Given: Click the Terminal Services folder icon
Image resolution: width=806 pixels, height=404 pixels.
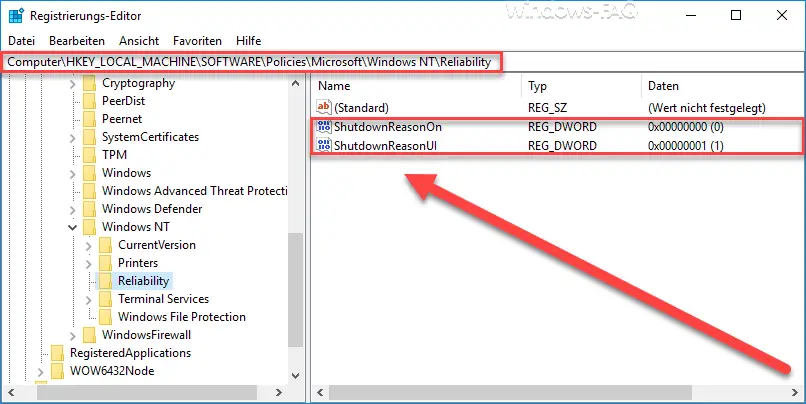Looking at the screenshot, I should pyautogui.click(x=105, y=299).
